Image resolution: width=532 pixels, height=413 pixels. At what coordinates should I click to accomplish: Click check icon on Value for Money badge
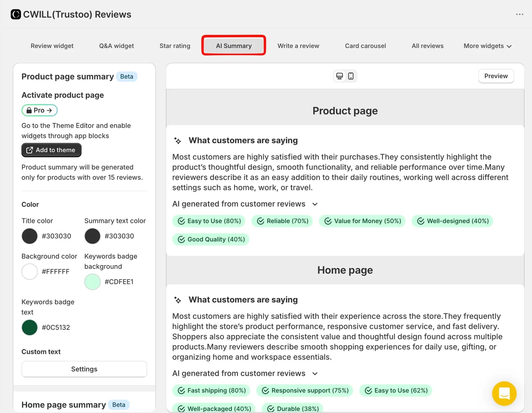point(328,221)
